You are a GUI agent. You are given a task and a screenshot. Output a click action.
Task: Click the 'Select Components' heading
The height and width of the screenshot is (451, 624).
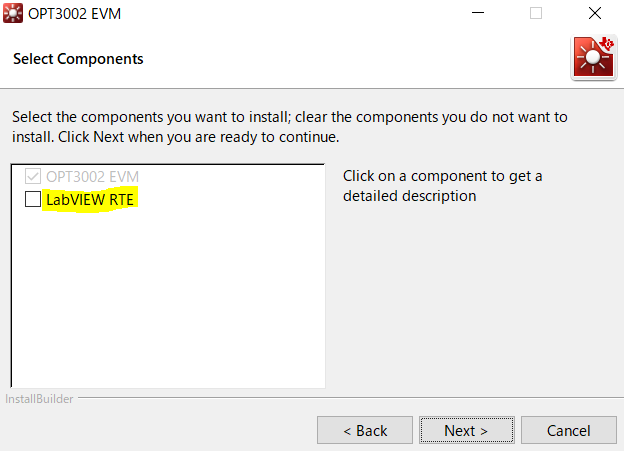tap(78, 59)
